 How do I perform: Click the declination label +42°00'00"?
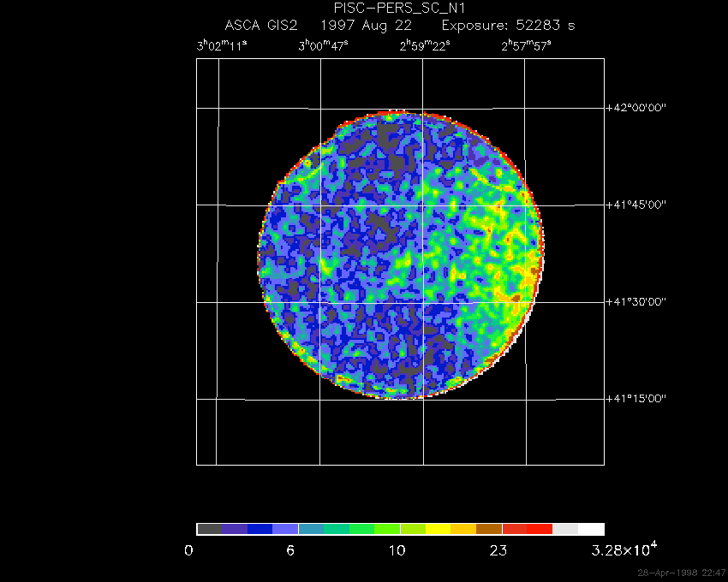(636, 108)
